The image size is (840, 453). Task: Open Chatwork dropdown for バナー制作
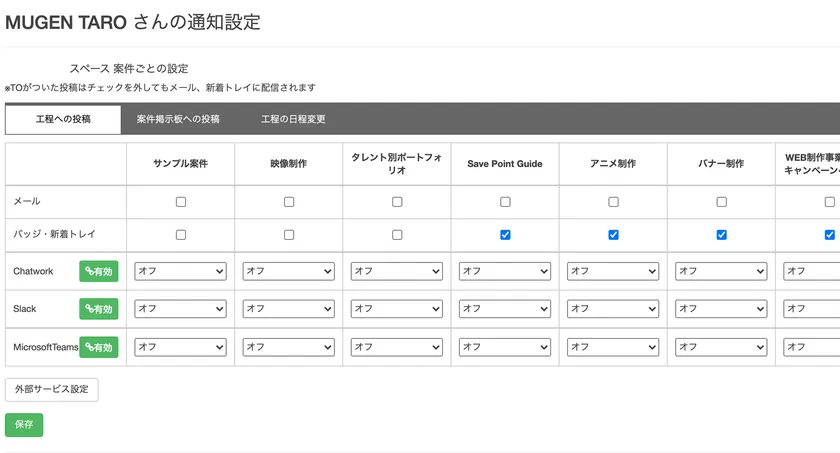pyautogui.click(x=720, y=271)
